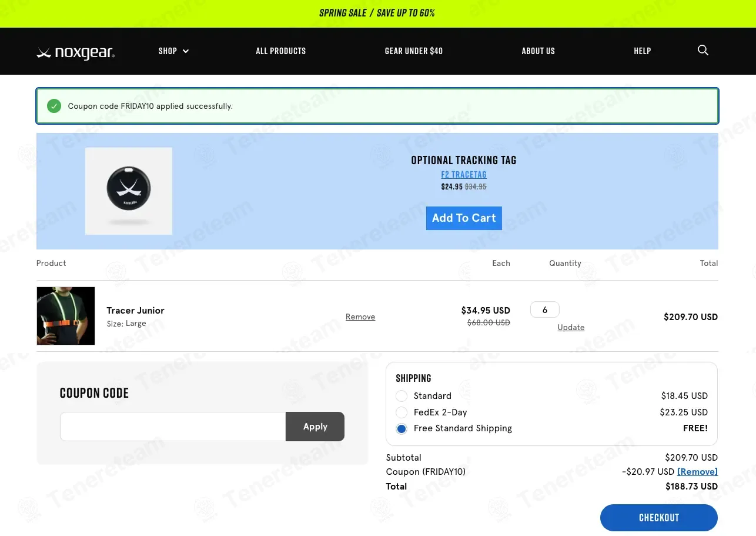Choose FedEx 2-Day shipping
The height and width of the screenshot is (536, 756).
[402, 412]
